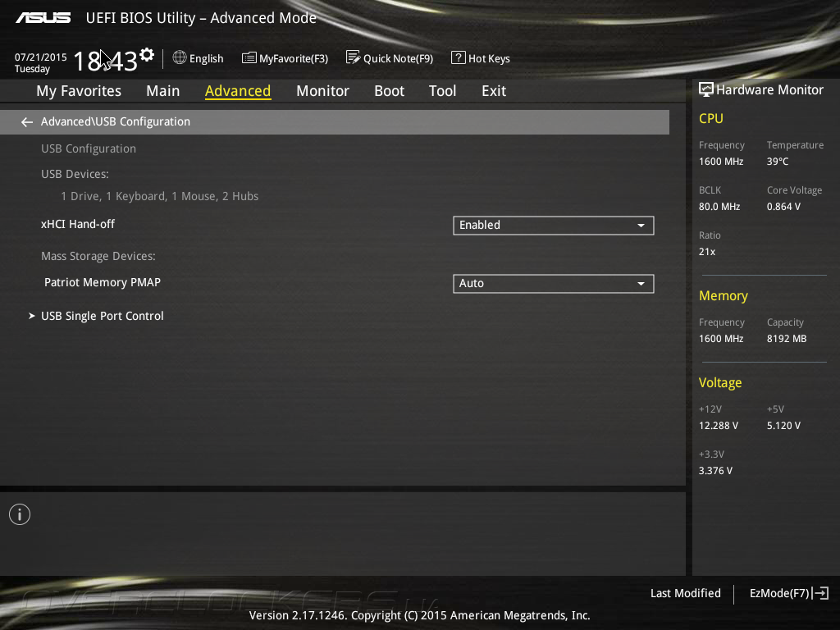The width and height of the screenshot is (840, 630).
Task: Click the Version 2.17.1246 copyright text
Action: (x=419, y=615)
